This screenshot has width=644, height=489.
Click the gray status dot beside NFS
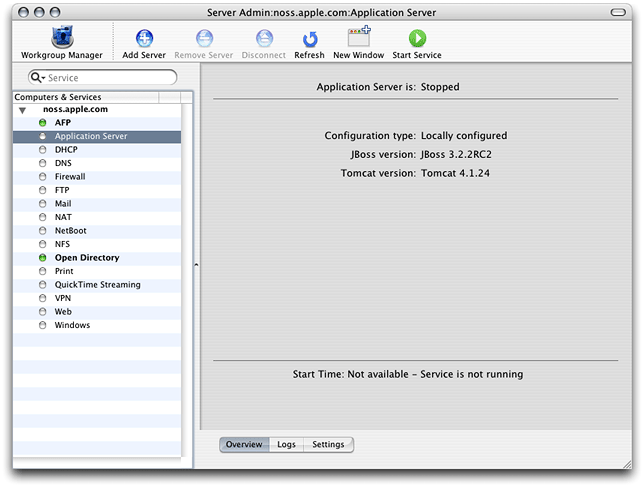tap(42, 244)
